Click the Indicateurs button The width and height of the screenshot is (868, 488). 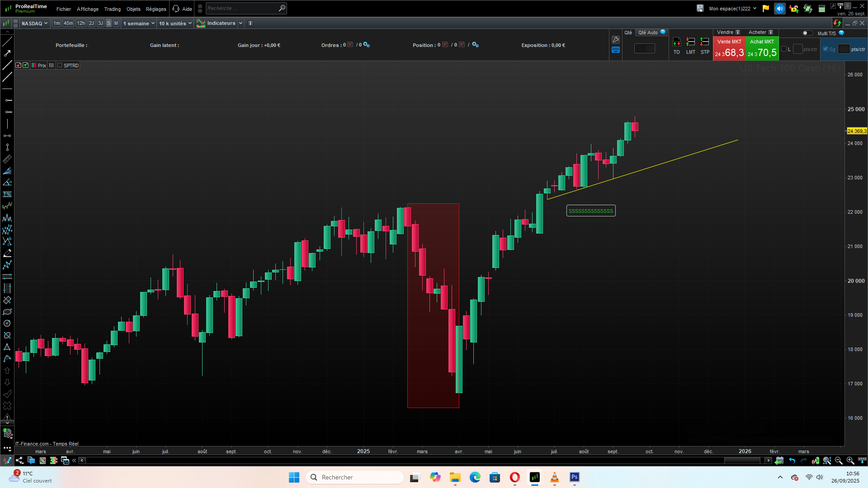[x=221, y=23]
